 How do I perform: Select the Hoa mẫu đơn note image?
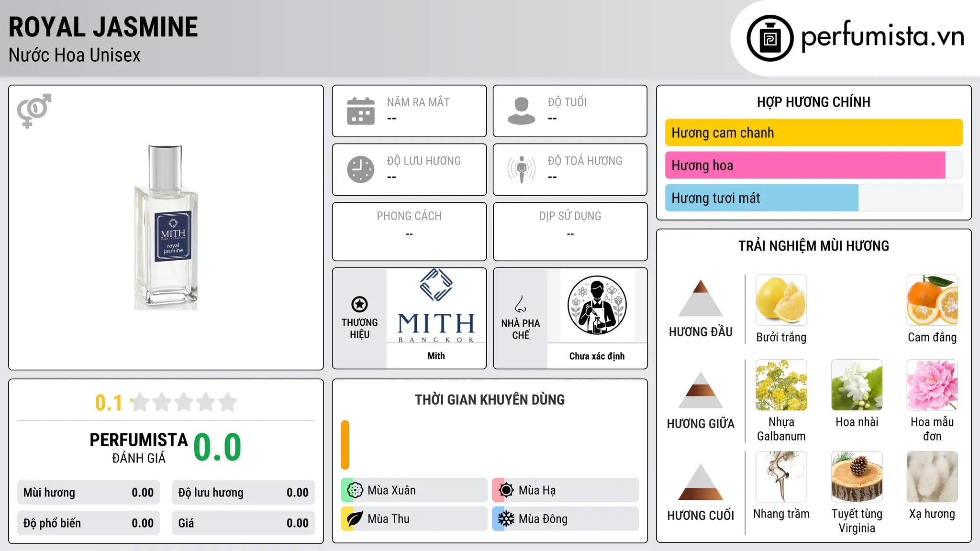point(932,385)
